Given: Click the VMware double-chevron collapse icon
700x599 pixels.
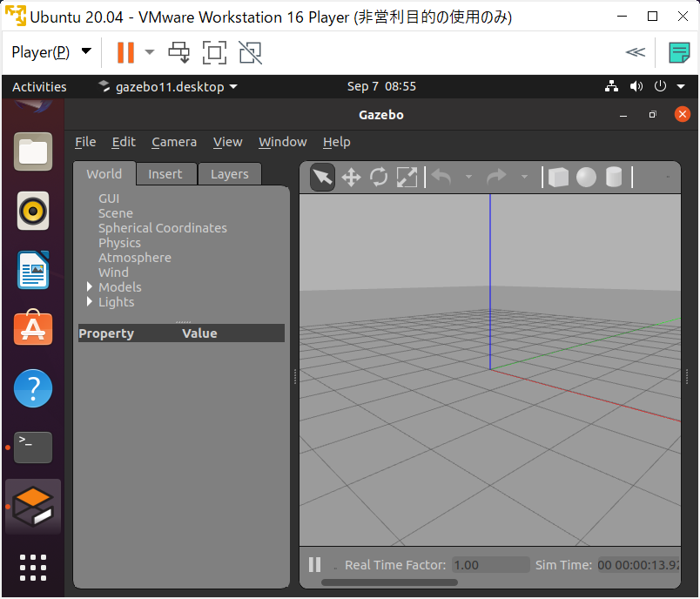Looking at the screenshot, I should [x=636, y=52].
